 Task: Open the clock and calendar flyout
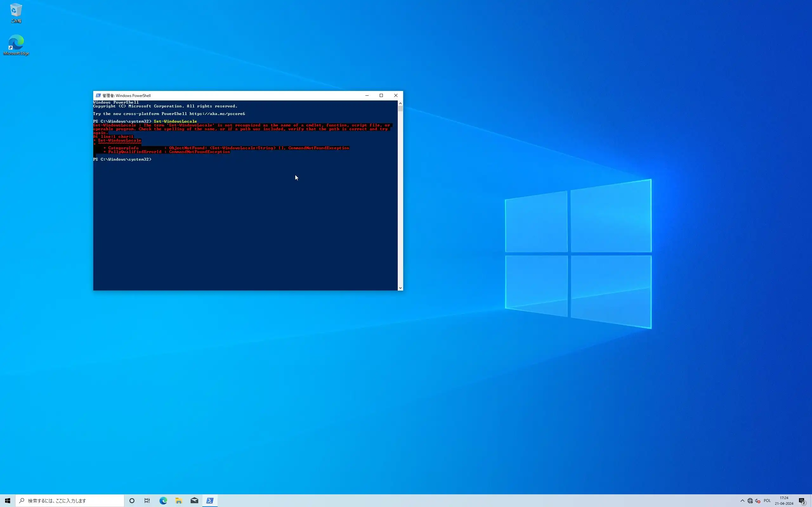784,501
